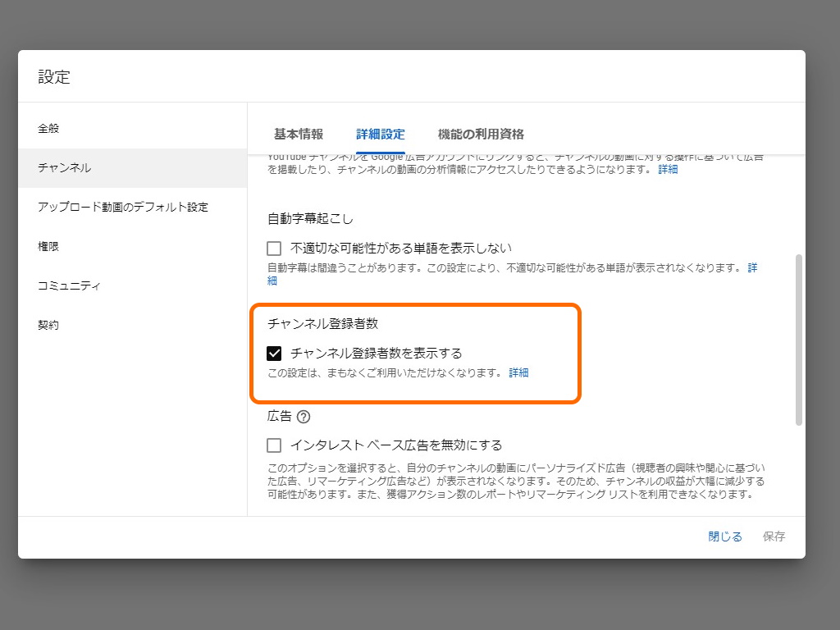Open the 詳細 link about Google 広告 linking
The width and height of the screenshot is (840, 630).
pyautogui.click(x=669, y=170)
